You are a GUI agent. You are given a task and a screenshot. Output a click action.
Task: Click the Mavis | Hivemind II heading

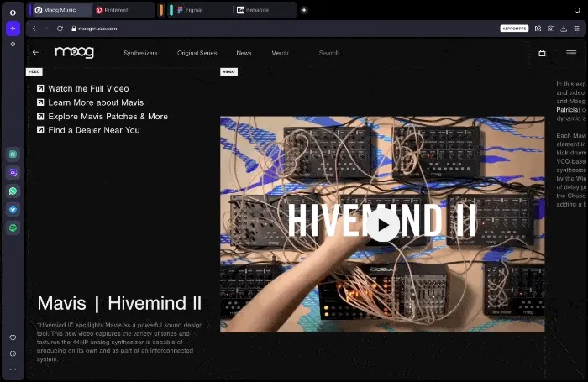119,303
